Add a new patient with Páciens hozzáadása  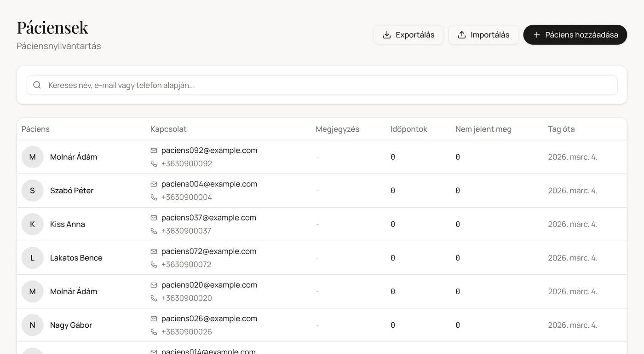click(x=575, y=35)
